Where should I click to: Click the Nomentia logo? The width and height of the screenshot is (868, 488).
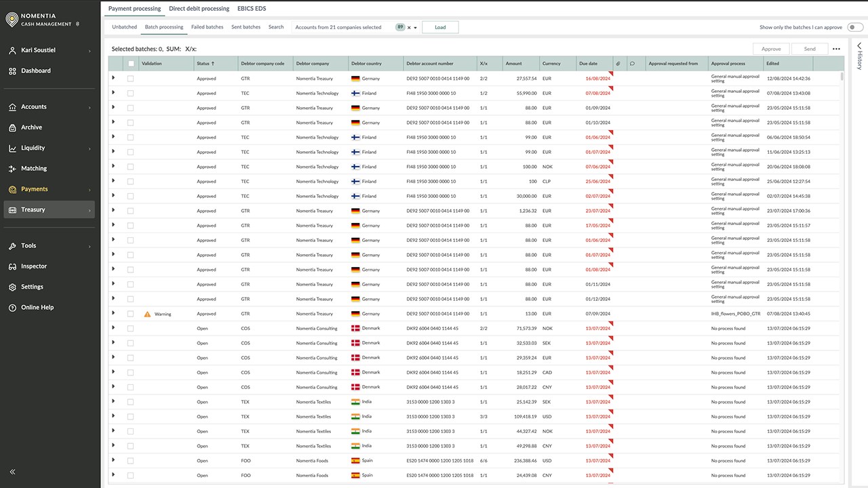click(12, 20)
